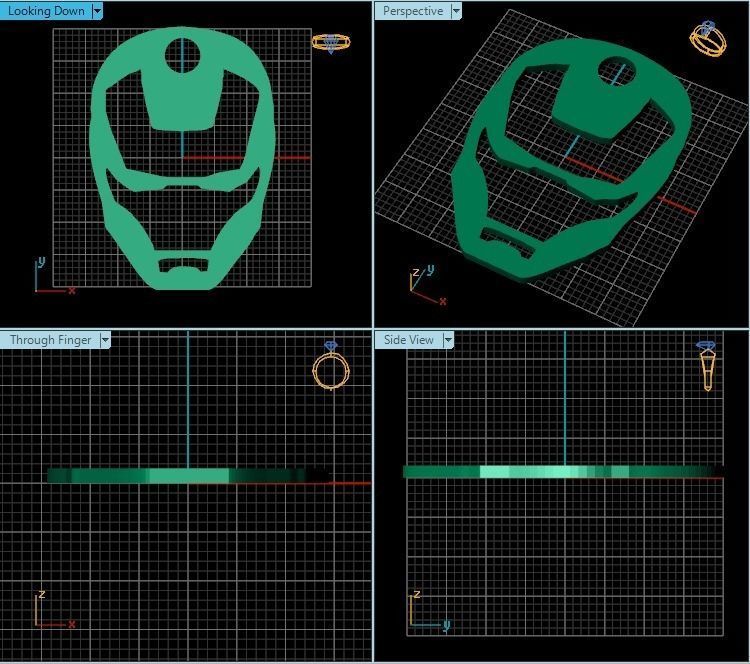This screenshot has height=664, width=750.
Task: Select the green mask model in Looking Down view
Action: 182,158
